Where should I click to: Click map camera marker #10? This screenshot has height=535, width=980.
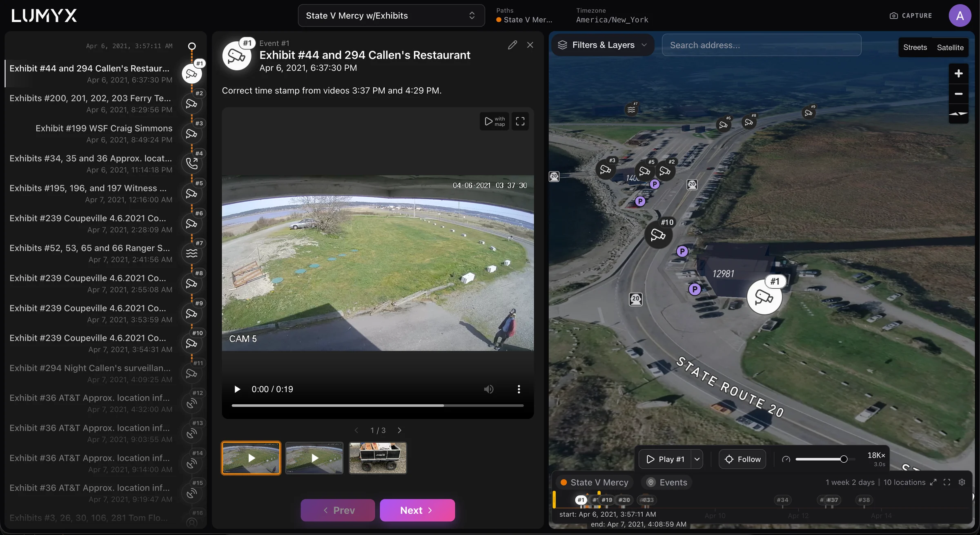pyautogui.click(x=658, y=234)
